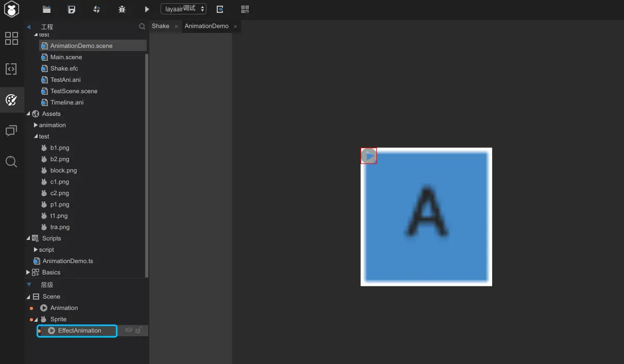Click the debug bug icon
This screenshot has height=364, width=624.
click(x=122, y=9)
